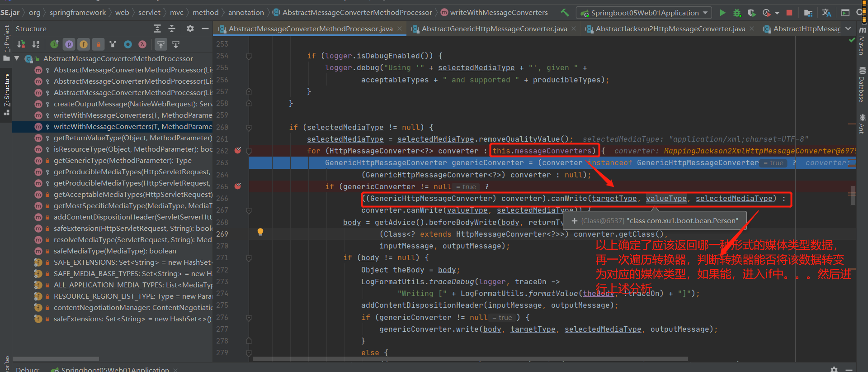Toggle Show Inherited members icon
Screen dimensions: 868x372
point(54,44)
